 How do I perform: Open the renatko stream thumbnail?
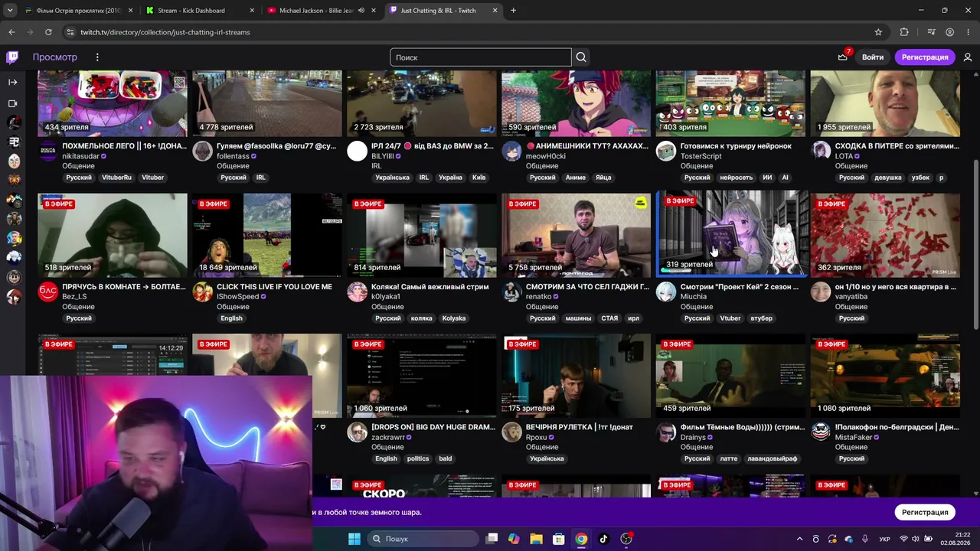tap(576, 235)
